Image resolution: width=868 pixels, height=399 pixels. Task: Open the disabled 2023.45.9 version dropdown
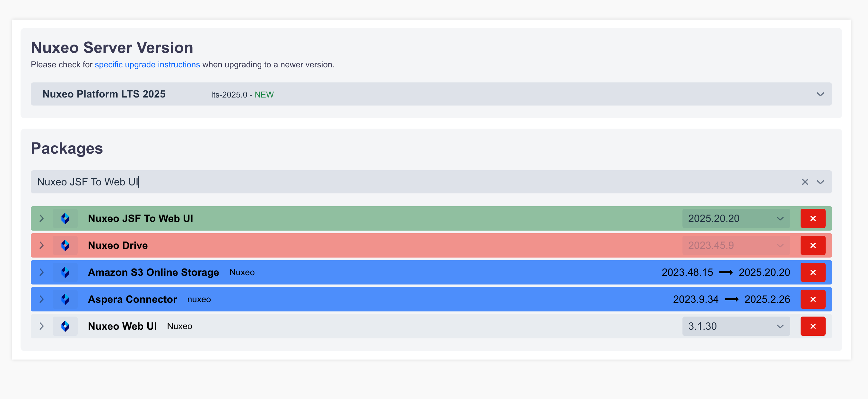pos(736,245)
